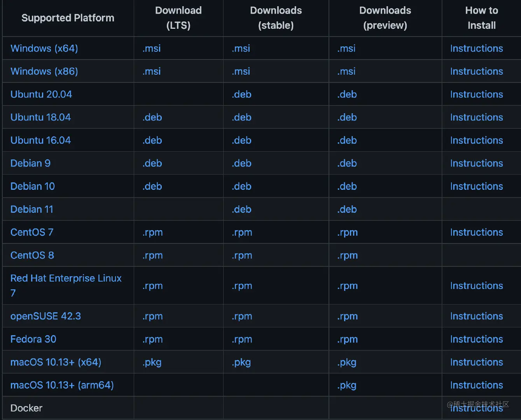
Task: Download the stable .deb for Ubuntu 20.04
Action: 242,94
